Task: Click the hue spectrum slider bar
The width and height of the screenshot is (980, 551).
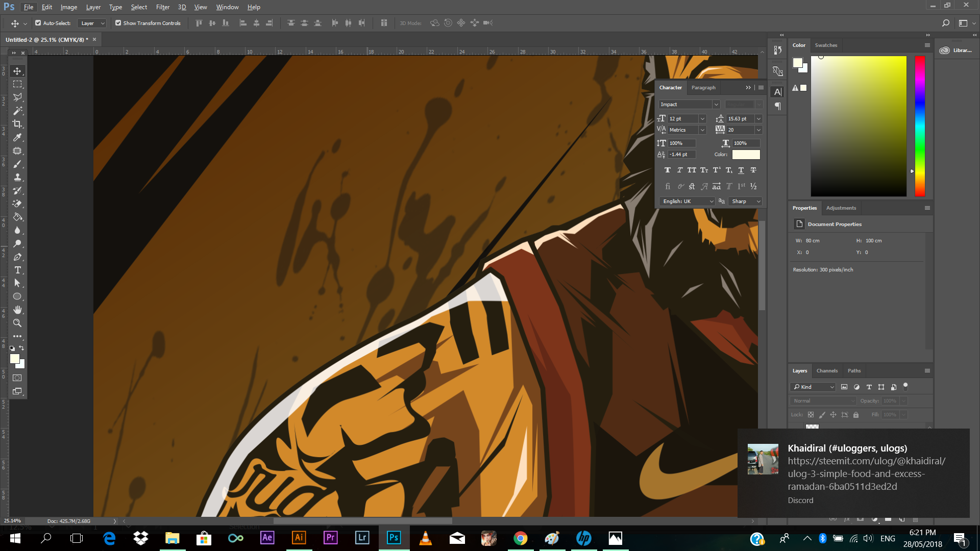Action: pos(920,126)
